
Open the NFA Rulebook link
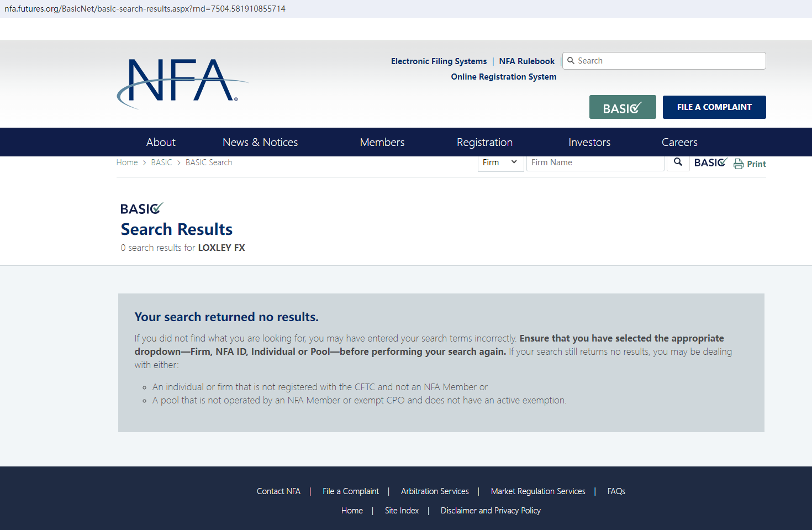click(x=527, y=61)
